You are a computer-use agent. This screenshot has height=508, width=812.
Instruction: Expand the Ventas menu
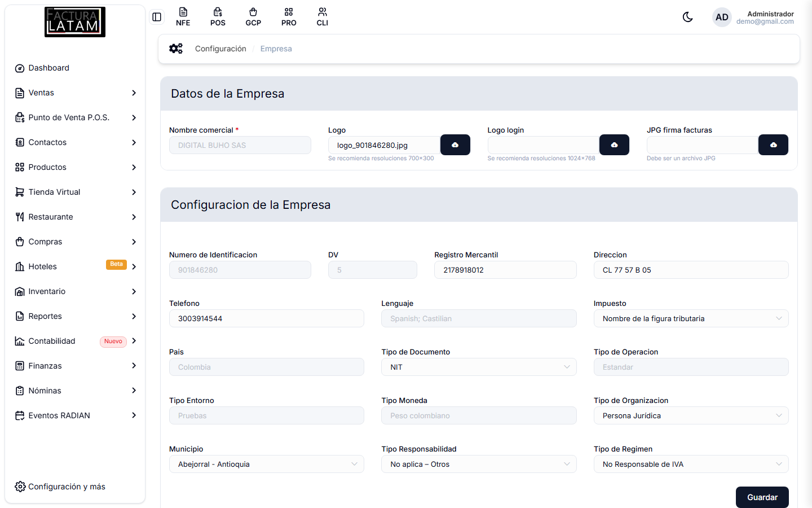(75, 93)
